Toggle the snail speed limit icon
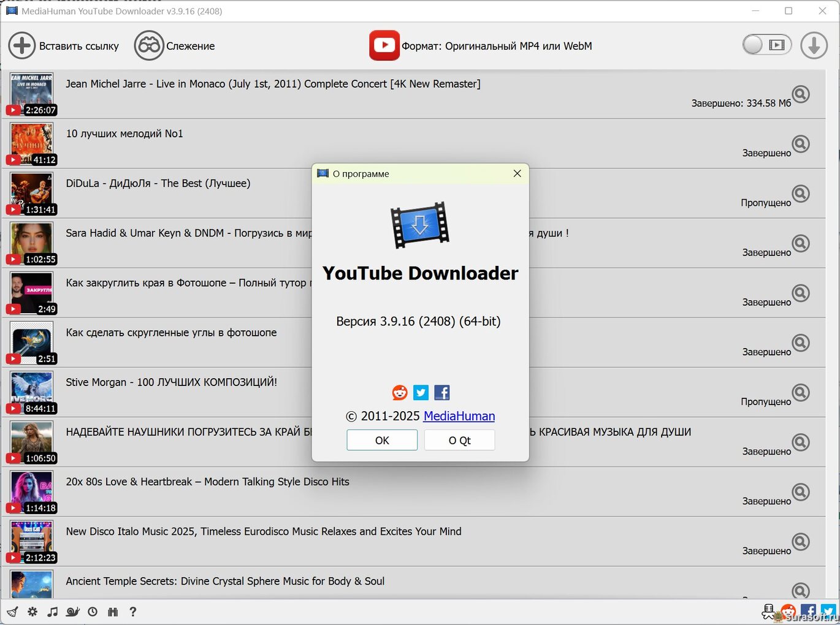Image resolution: width=840 pixels, height=625 pixels. (73, 612)
